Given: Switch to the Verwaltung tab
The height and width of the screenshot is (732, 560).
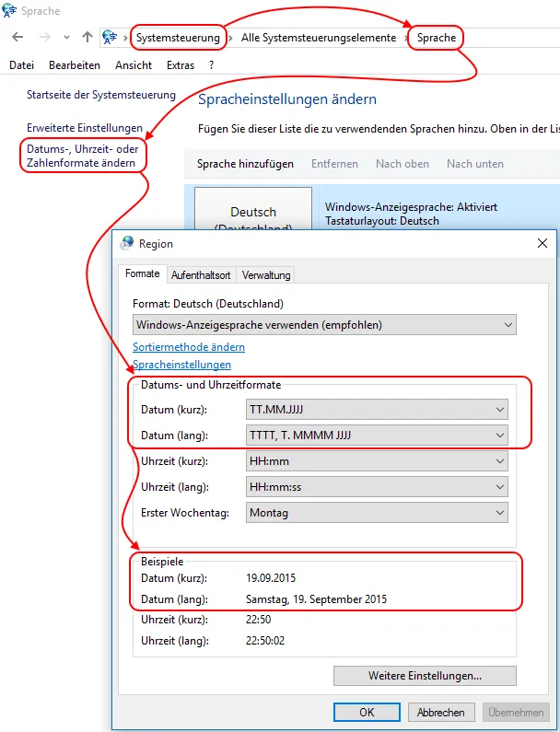Looking at the screenshot, I should (x=266, y=275).
